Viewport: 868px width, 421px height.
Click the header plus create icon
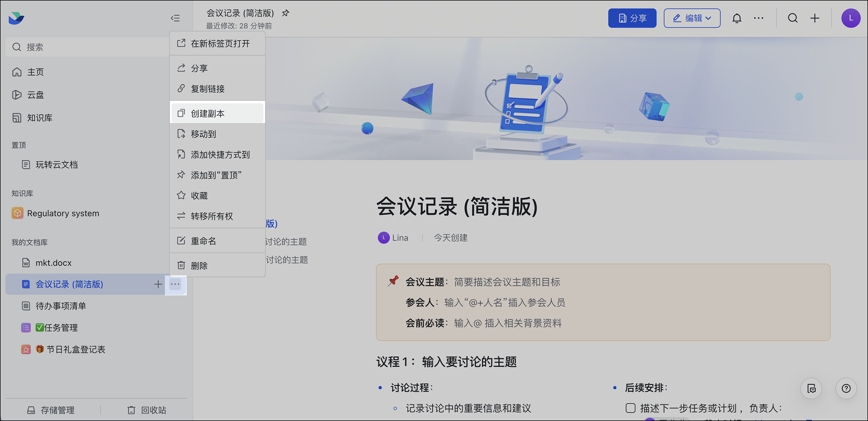coord(815,18)
